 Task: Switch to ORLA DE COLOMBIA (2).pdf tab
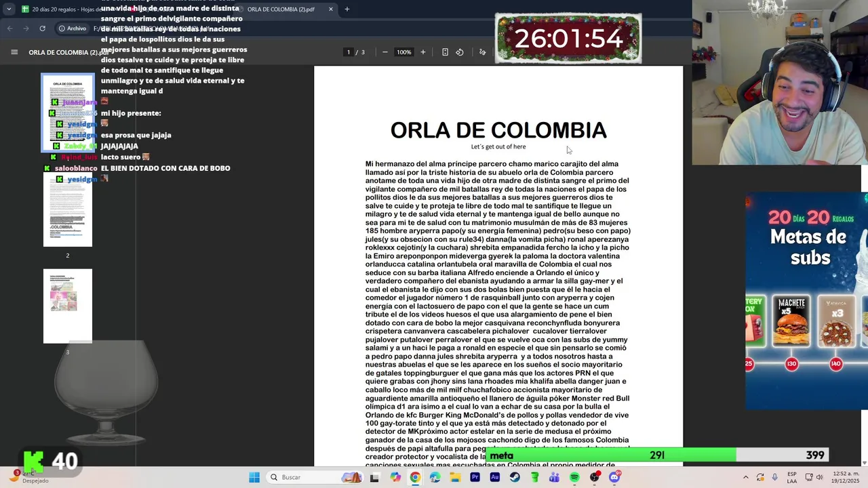285,9
